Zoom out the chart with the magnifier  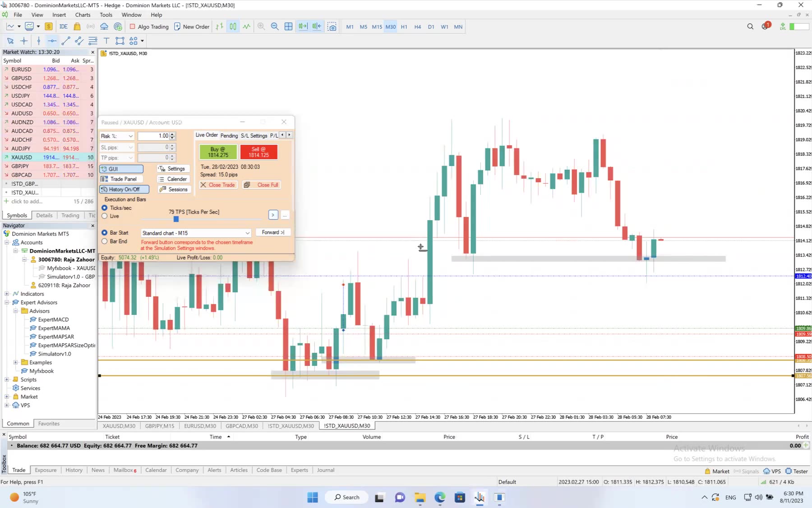click(275, 27)
